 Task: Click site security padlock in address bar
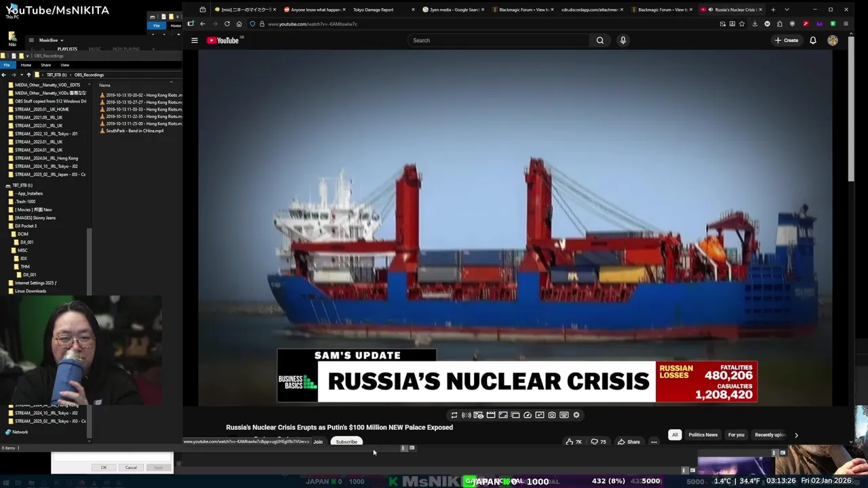tap(262, 24)
